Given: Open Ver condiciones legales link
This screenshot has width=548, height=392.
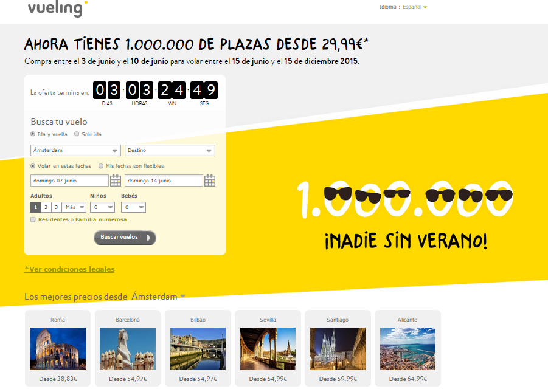Looking at the screenshot, I should coord(69,269).
